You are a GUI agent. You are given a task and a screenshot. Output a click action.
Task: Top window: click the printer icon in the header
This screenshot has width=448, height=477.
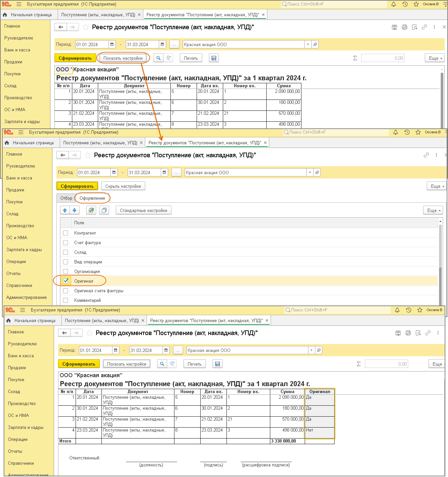tap(404, 27)
